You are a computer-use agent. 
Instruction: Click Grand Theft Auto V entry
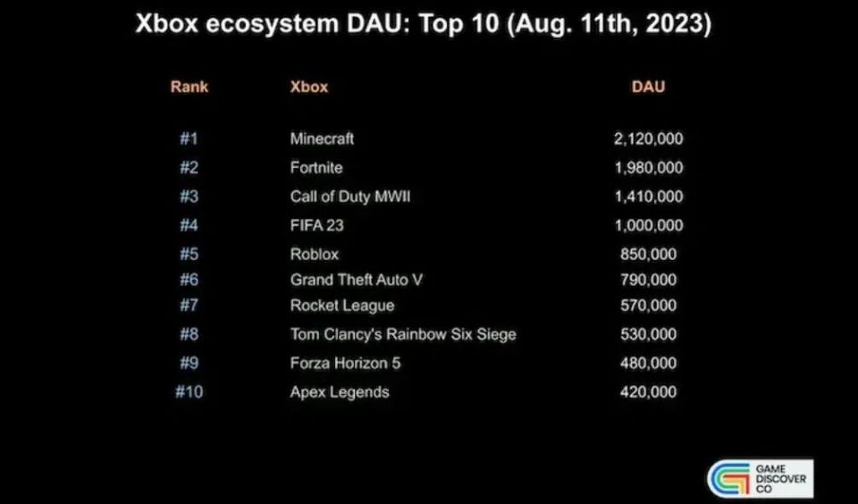[357, 280]
